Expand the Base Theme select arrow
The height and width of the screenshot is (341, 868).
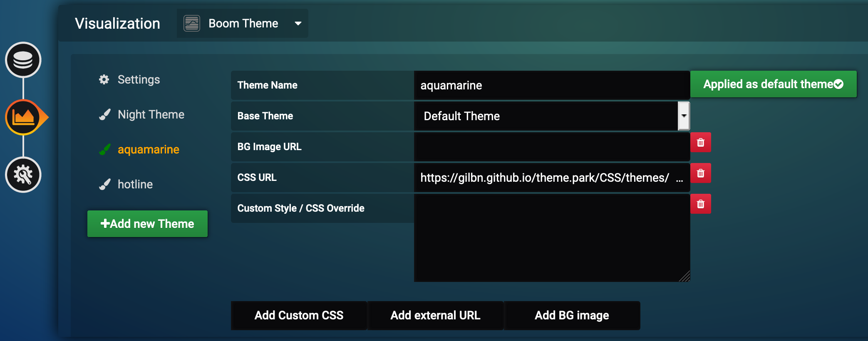(x=684, y=116)
